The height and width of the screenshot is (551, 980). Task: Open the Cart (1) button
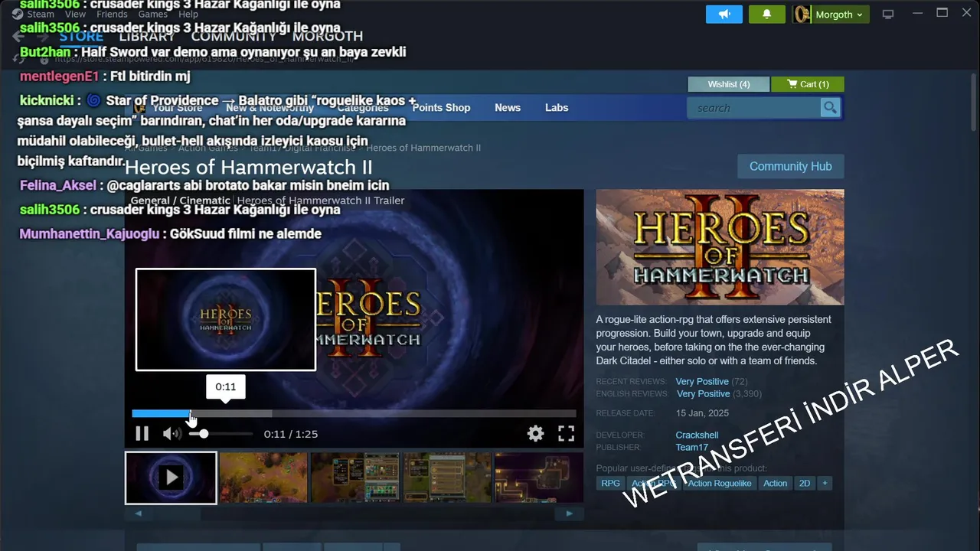coord(807,84)
